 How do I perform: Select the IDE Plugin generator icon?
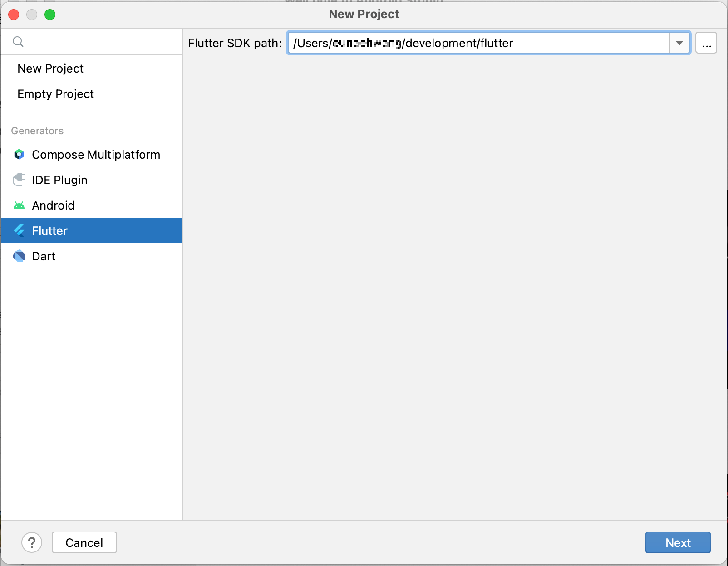(x=19, y=180)
